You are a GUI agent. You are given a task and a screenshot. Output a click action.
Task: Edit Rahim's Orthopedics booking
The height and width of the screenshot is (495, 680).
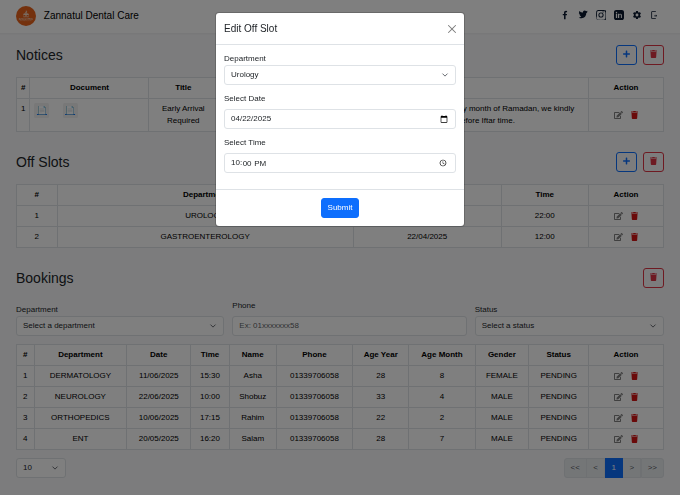(618, 418)
